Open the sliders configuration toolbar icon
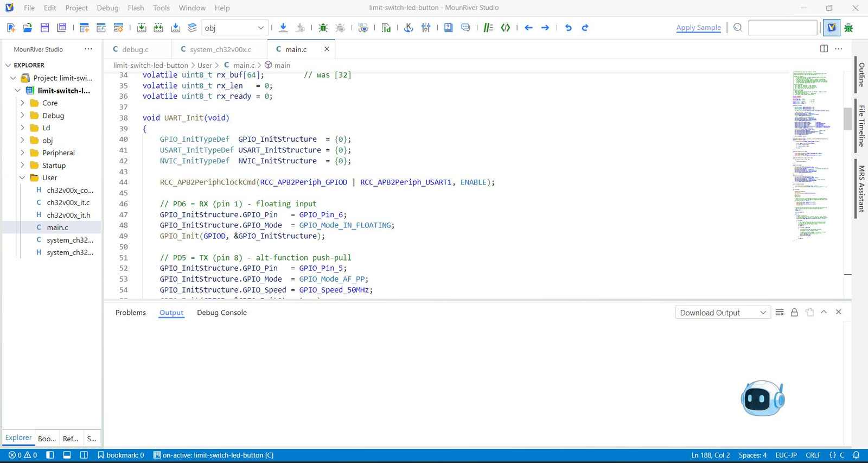The image size is (868, 463). click(426, 28)
